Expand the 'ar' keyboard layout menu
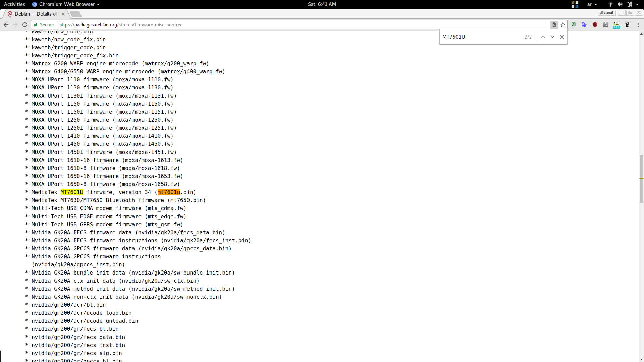 click(592, 4)
